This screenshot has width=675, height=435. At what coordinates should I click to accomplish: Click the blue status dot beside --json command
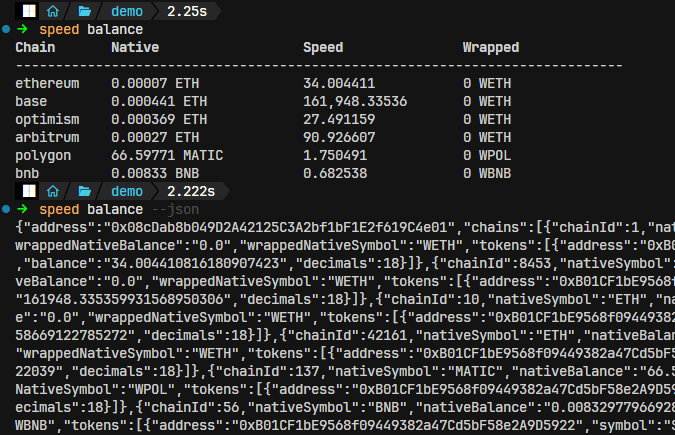tap(6, 209)
